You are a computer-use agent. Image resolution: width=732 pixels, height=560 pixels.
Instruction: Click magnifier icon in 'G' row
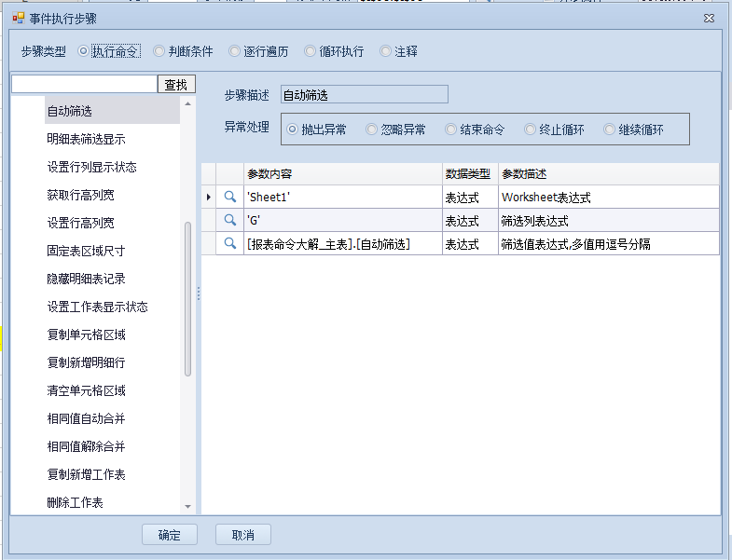(229, 220)
